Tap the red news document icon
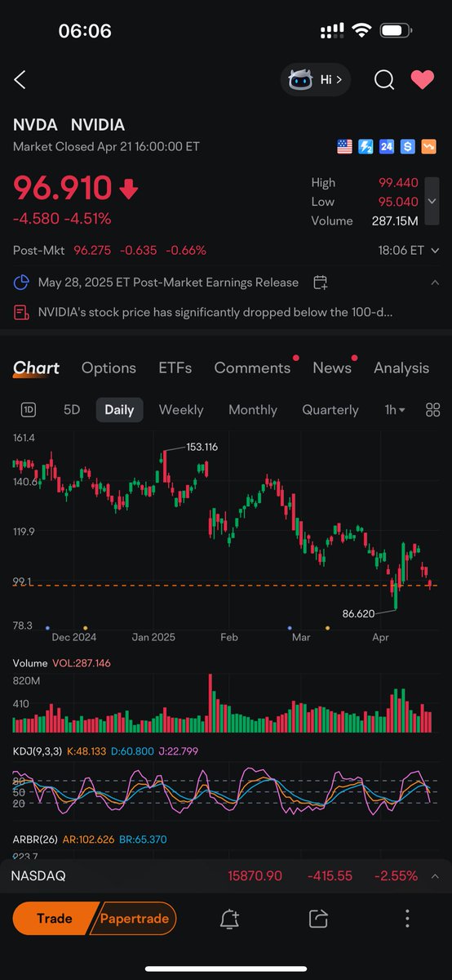This screenshot has width=452, height=980. [x=21, y=312]
